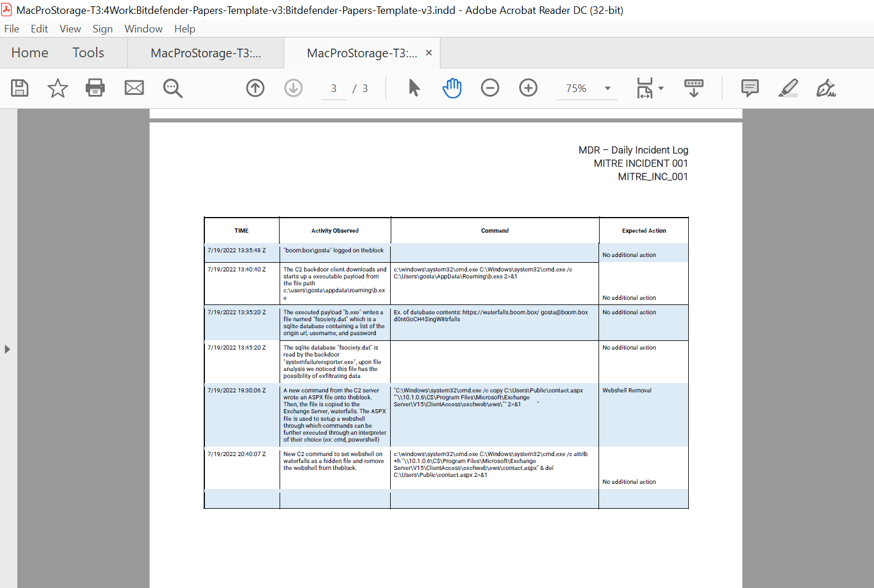This screenshot has height=588, width=874.
Task: Switch to the Tools tab
Action: click(x=88, y=53)
